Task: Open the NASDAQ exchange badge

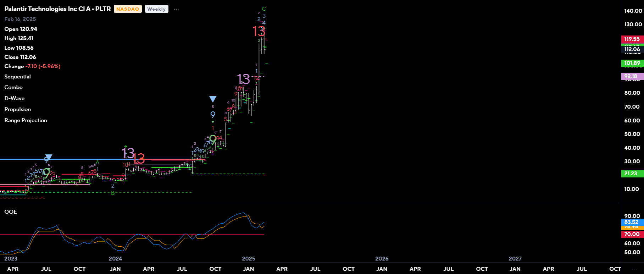Action: click(x=128, y=9)
